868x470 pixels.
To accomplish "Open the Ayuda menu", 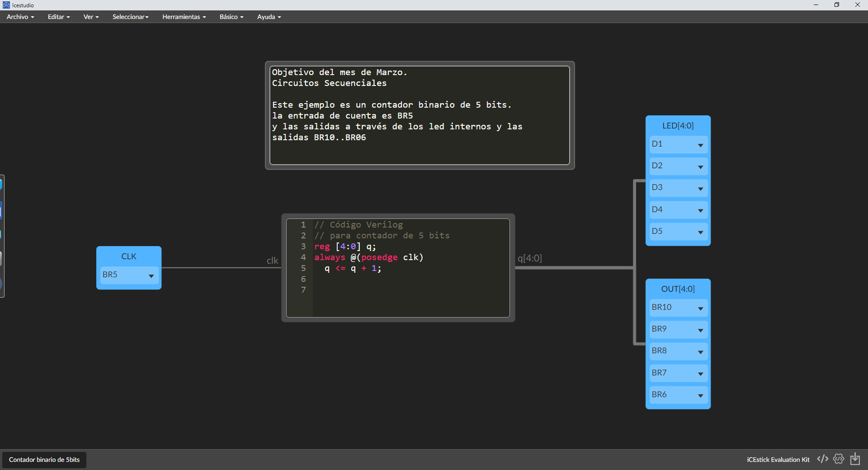I will (x=269, y=17).
